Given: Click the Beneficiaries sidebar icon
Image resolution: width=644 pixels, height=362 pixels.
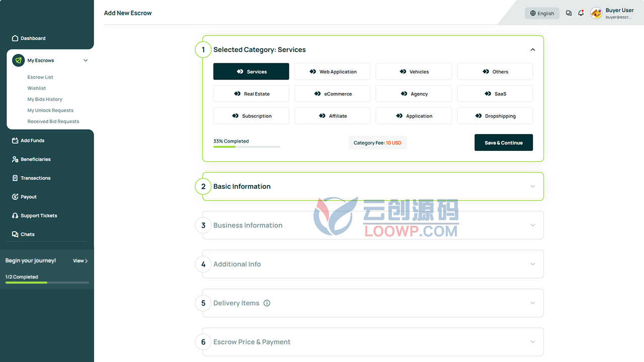Looking at the screenshot, I should [15, 159].
